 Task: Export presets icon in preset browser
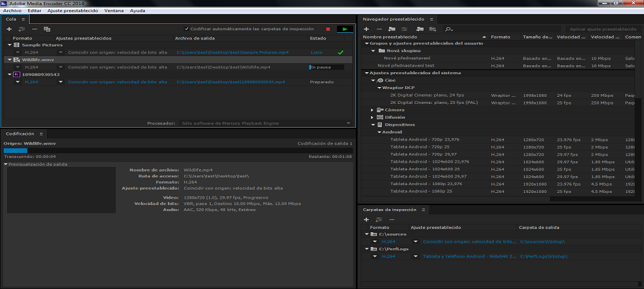coord(433,29)
